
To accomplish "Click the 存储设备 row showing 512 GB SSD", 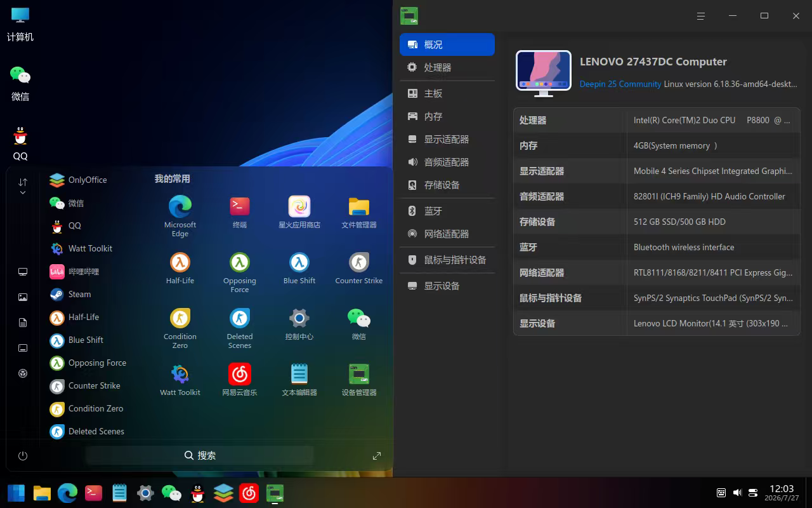I will pyautogui.click(x=657, y=222).
